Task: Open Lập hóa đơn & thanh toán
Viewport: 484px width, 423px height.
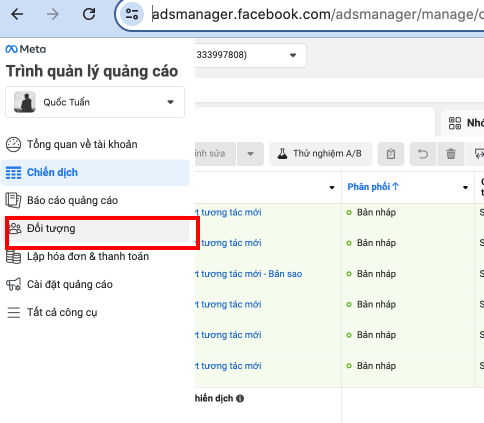Action: pos(95,256)
